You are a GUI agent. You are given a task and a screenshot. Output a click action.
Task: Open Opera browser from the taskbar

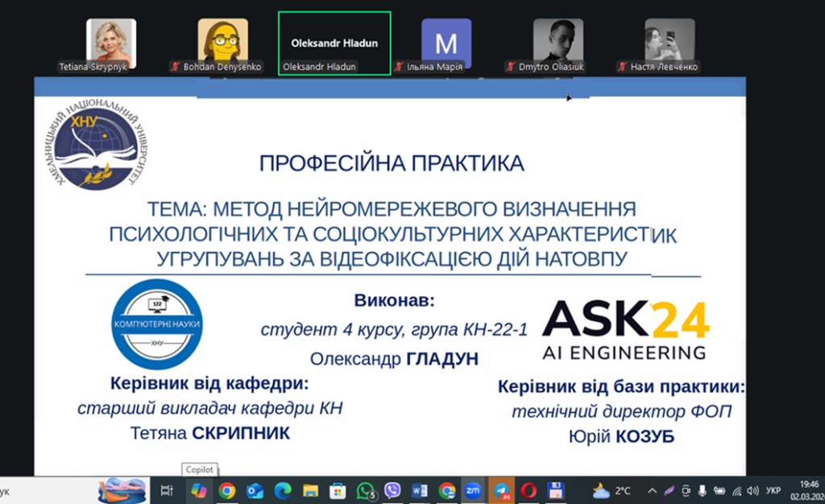point(528,490)
